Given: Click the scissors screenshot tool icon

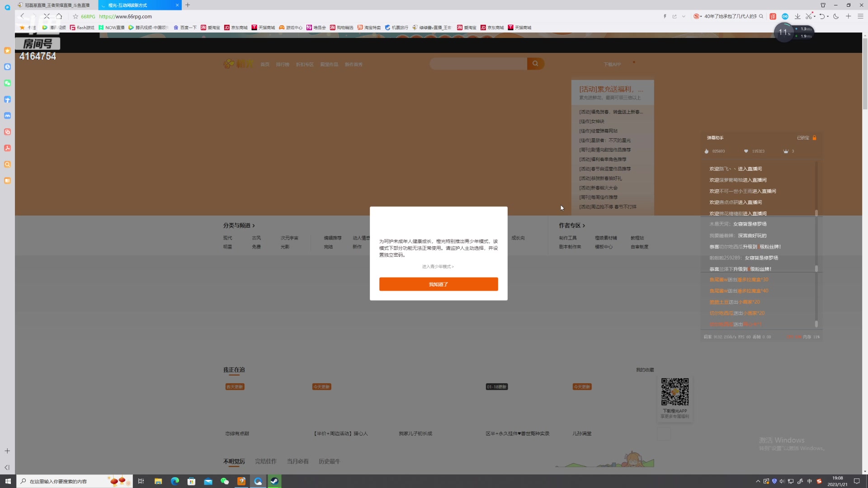Looking at the screenshot, I should click(808, 16).
